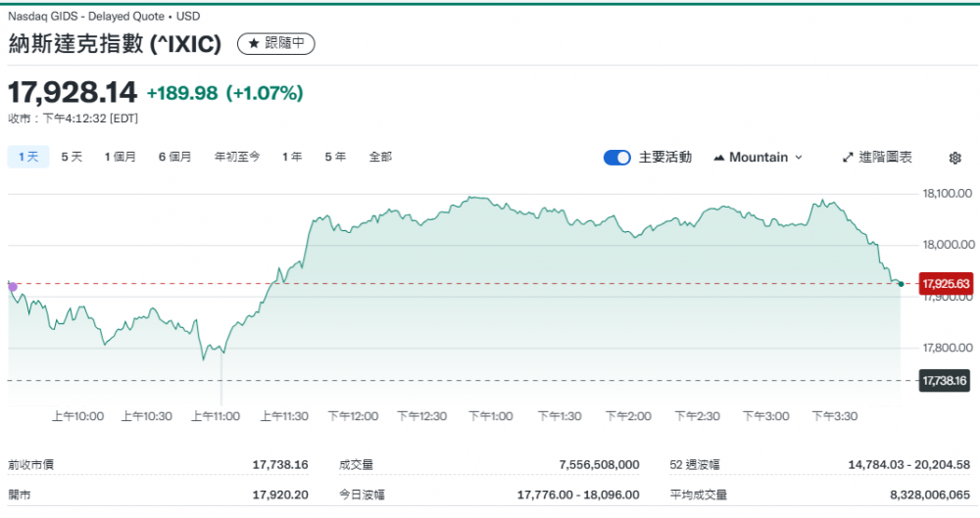Select the 全部 time range

coord(380,157)
